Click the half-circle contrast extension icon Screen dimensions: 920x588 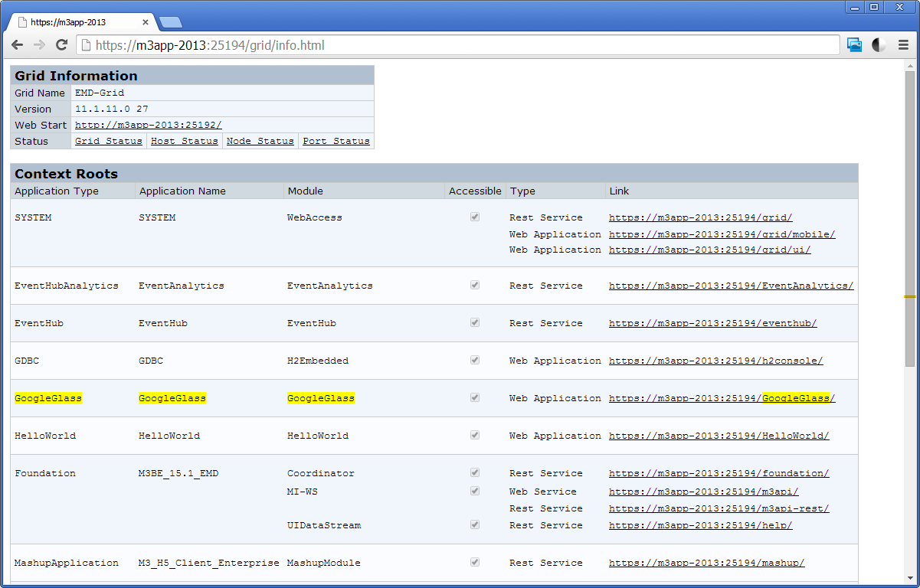tap(879, 45)
